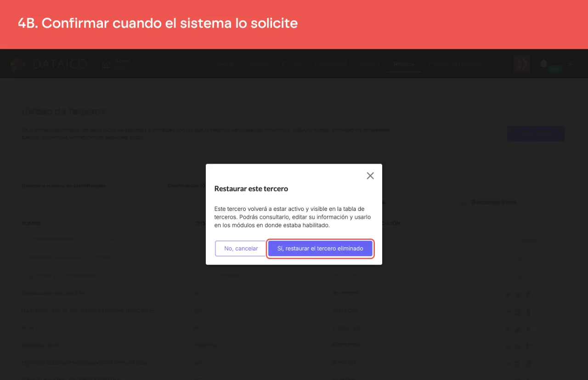Image resolution: width=588 pixels, height=380 pixels.
Task: Click the DATAICO logo in header
Action: (49, 64)
